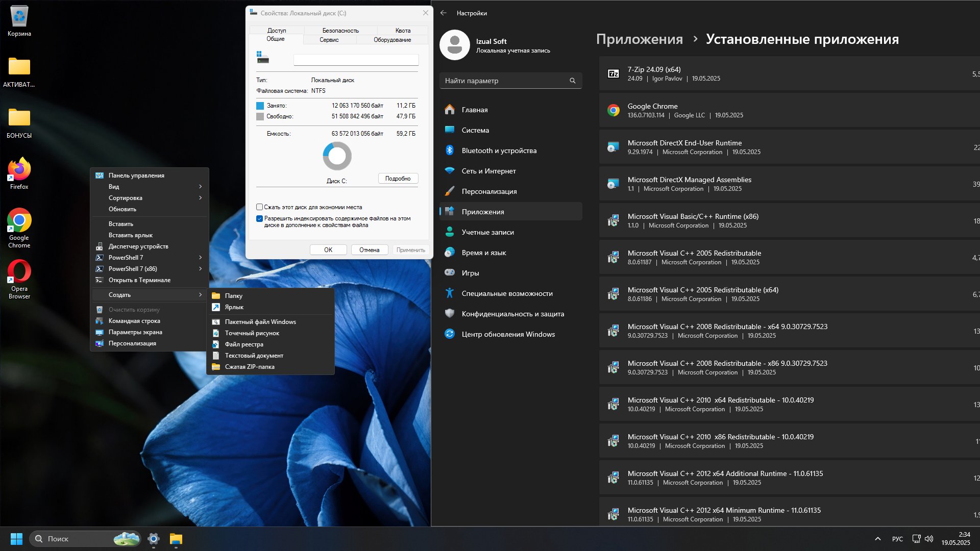The height and width of the screenshot is (551, 980).
Task: Open File Explorer from the taskbar
Action: 176,539
